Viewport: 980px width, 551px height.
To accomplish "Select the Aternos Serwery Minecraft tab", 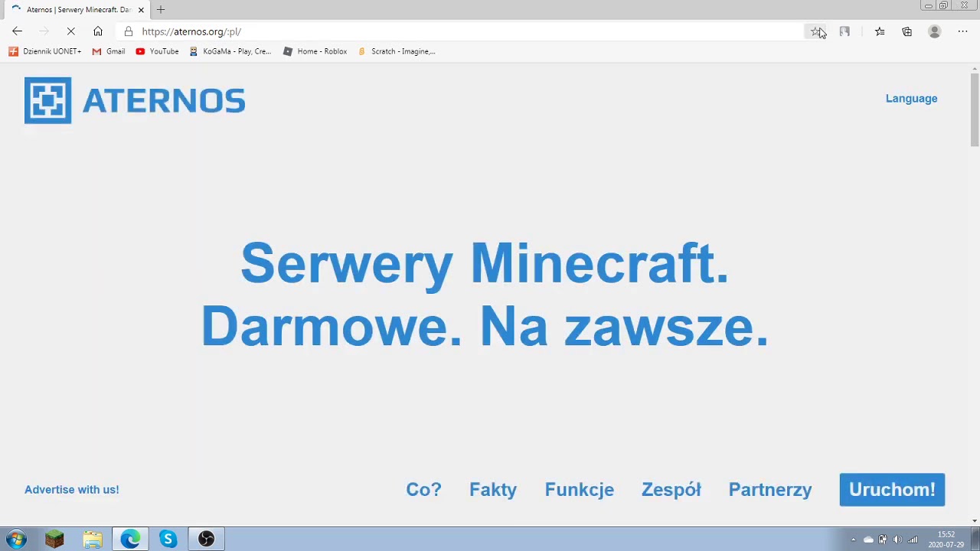I will click(77, 9).
